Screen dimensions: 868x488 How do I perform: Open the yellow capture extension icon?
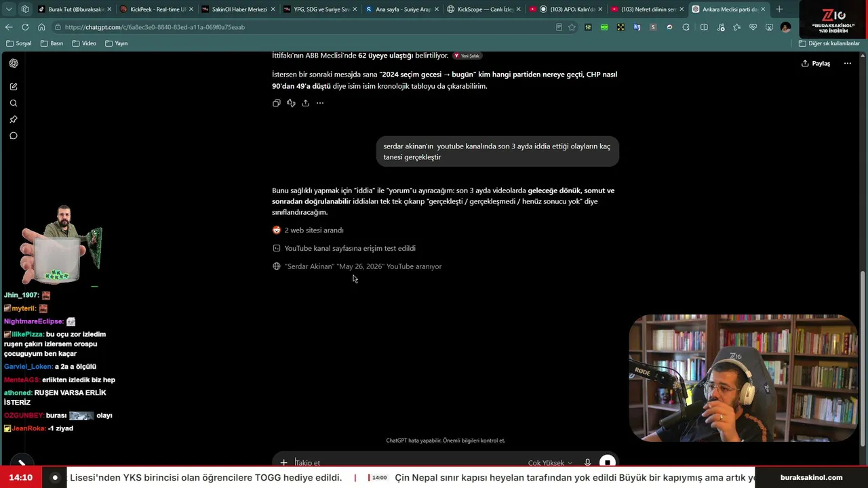(620, 27)
